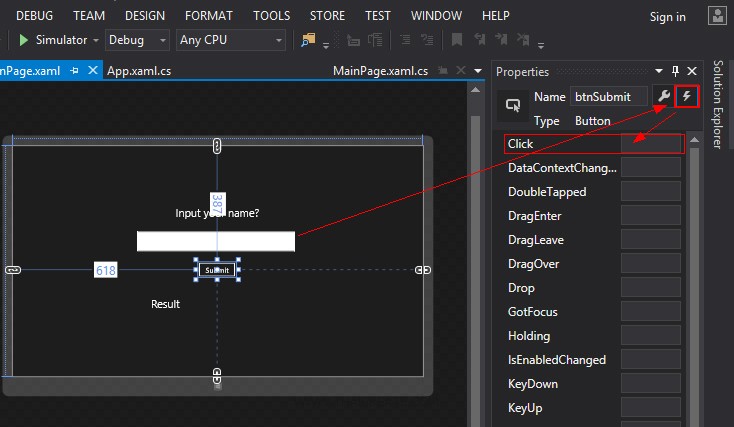
Task: Open the DESIGN menu
Action: click(145, 15)
